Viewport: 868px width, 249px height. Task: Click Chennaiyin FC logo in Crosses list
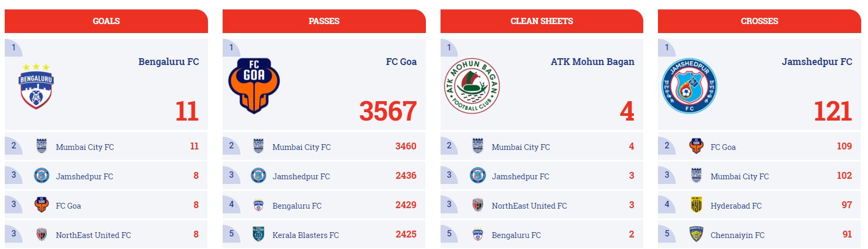[696, 234]
